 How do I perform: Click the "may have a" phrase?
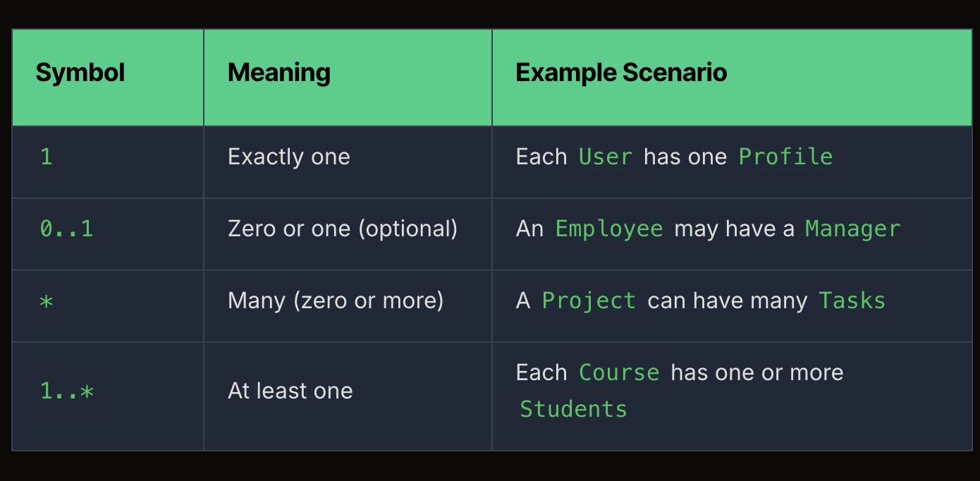click(x=734, y=229)
